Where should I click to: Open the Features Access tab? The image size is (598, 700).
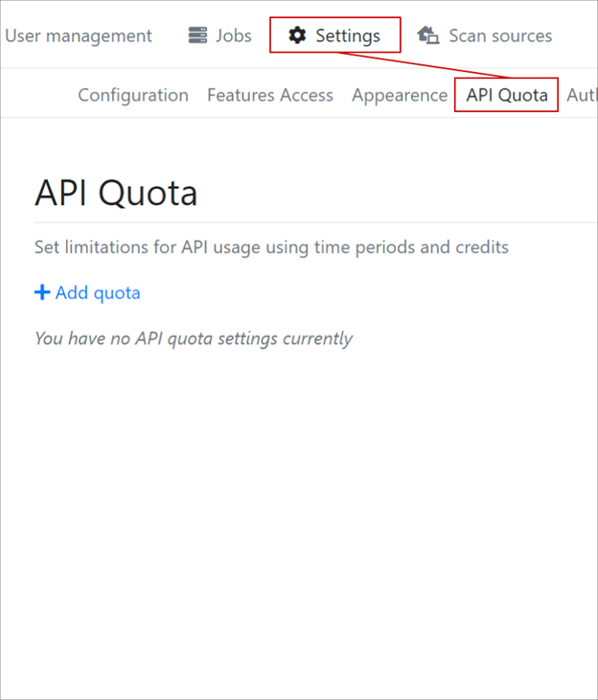tap(270, 95)
